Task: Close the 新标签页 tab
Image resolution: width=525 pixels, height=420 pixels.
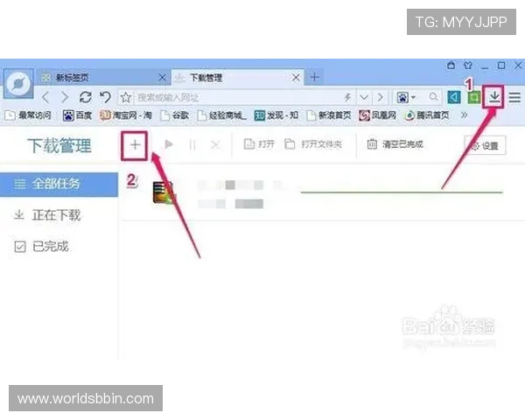Action: tap(162, 78)
